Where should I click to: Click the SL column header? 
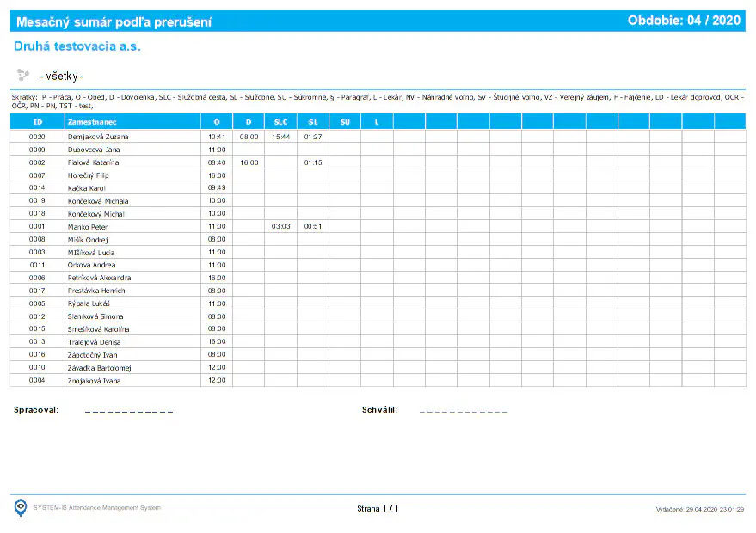point(313,122)
